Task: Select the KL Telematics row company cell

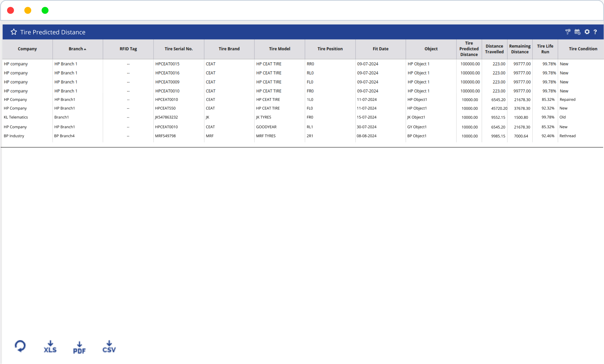Action: [x=16, y=117]
